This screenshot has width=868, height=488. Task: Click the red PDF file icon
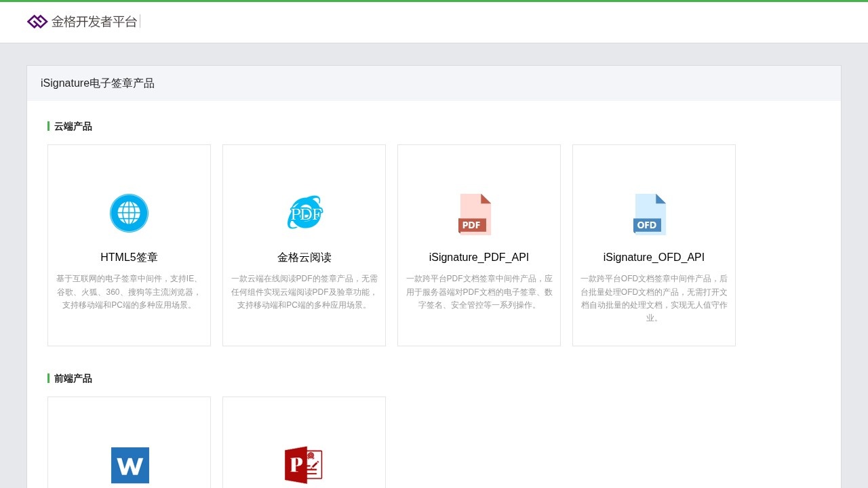tap(475, 214)
